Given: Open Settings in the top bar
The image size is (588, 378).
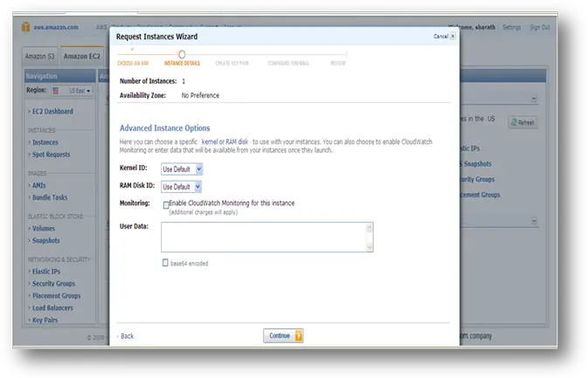Looking at the screenshot, I should point(511,27).
